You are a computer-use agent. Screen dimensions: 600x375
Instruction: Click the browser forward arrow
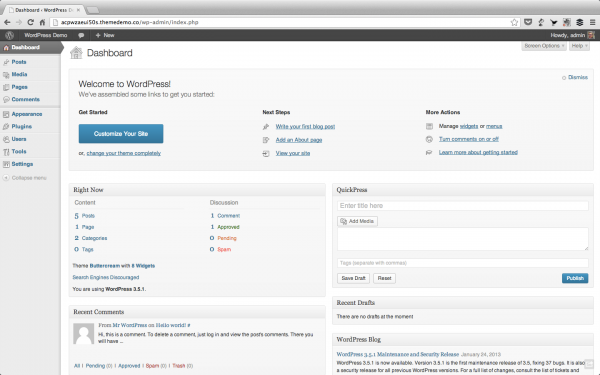coord(19,22)
